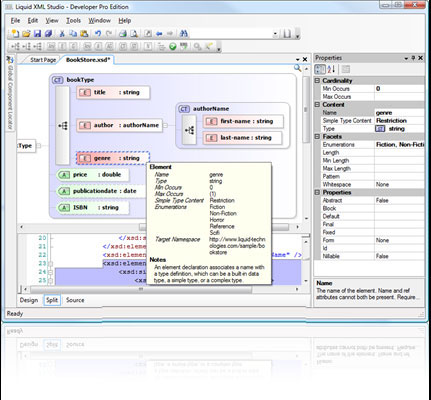Save the current schema with the disk icon
Image resolution: width=431 pixels, height=400 pixels.
[x=37, y=33]
